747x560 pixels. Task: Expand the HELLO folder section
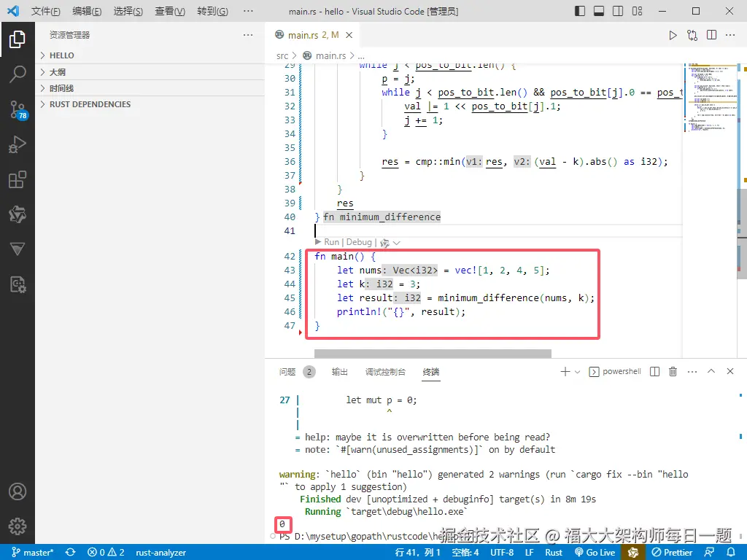click(x=150, y=55)
